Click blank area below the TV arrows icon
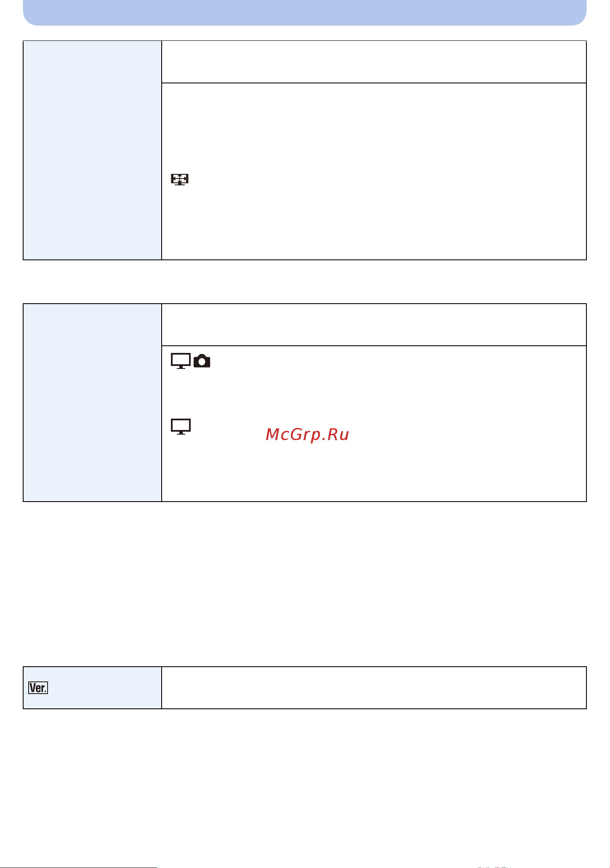Viewport: 610px width, 868px height. [x=374, y=223]
